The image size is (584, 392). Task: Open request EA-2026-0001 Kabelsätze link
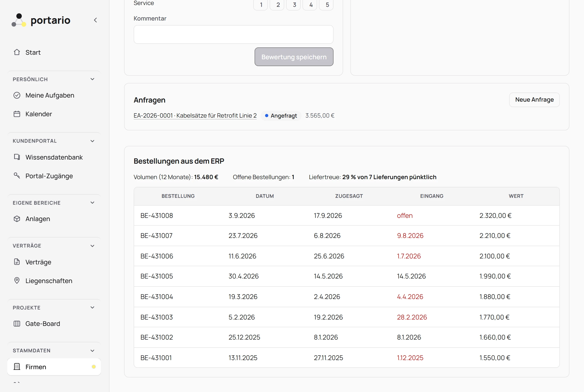point(195,116)
